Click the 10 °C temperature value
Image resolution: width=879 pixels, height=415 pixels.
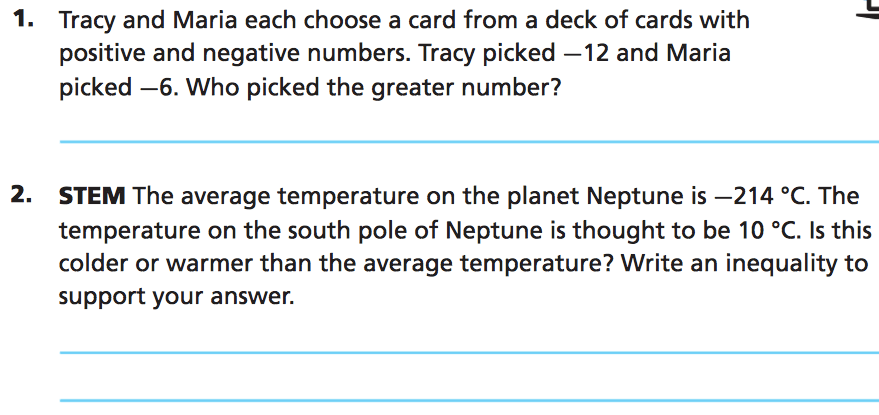[x=769, y=231]
